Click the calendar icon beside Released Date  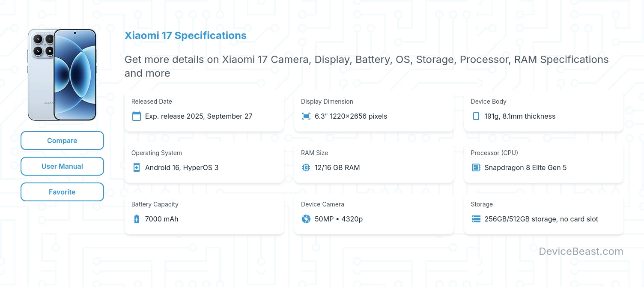(x=136, y=116)
